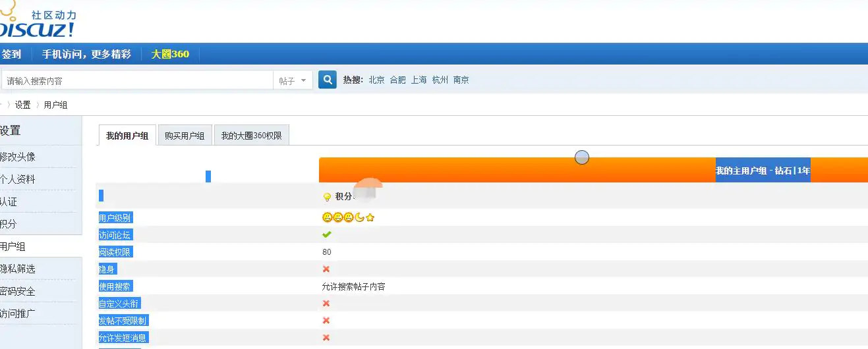
Task: Click the red X in 隐身 row
Action: 326,269
